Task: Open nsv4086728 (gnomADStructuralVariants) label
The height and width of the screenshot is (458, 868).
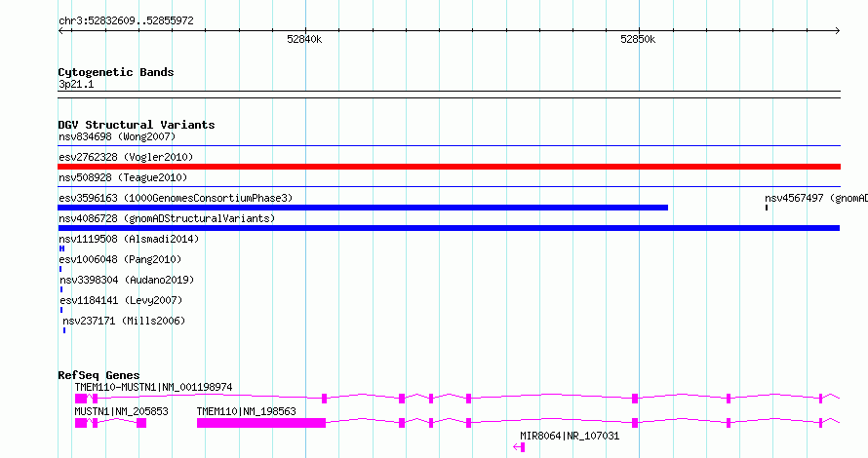Action: 167,218
